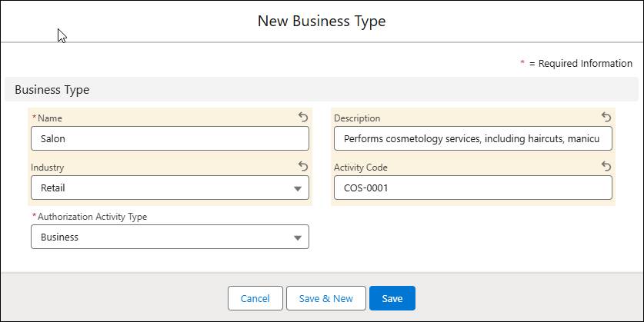The height and width of the screenshot is (322, 644).
Task: Click the Activity Code field COS-0001
Action: (473, 188)
